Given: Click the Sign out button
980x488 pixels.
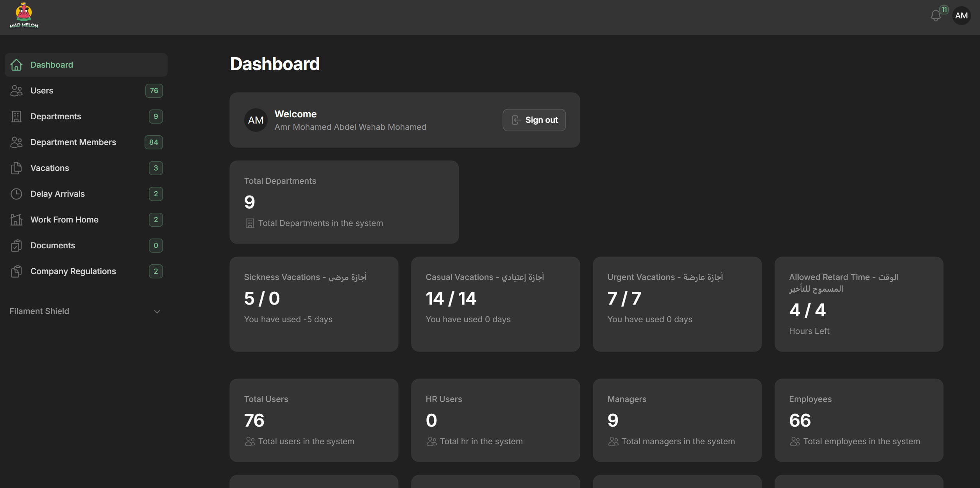Looking at the screenshot, I should click(534, 120).
